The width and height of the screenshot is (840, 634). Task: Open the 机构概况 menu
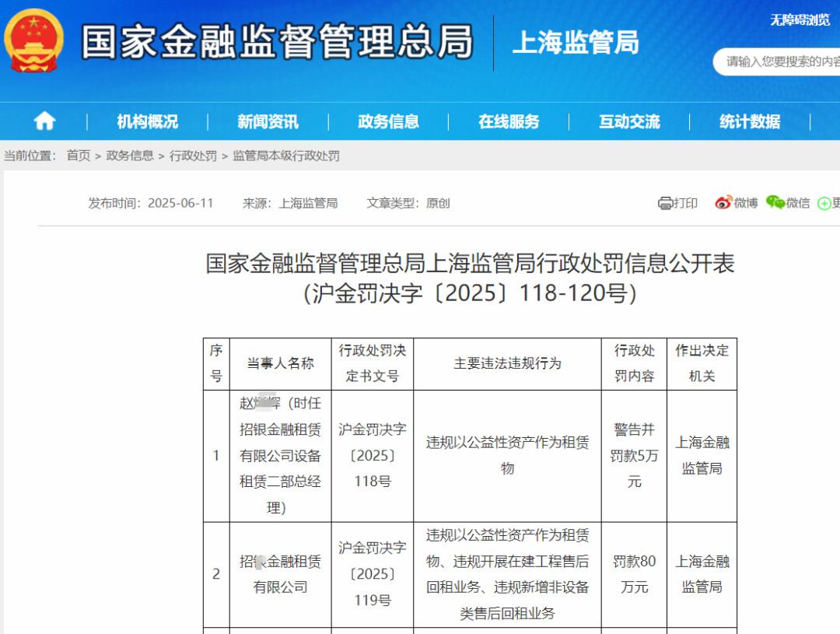[148, 121]
